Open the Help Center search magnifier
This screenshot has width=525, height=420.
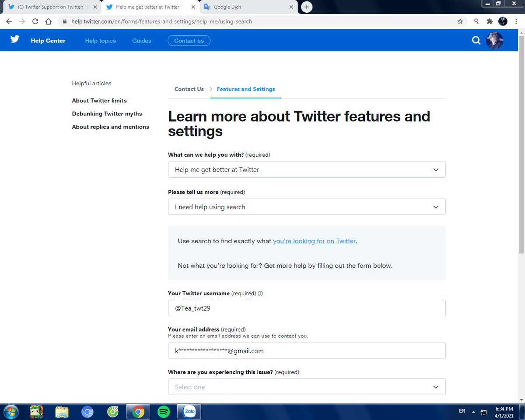pos(476,41)
